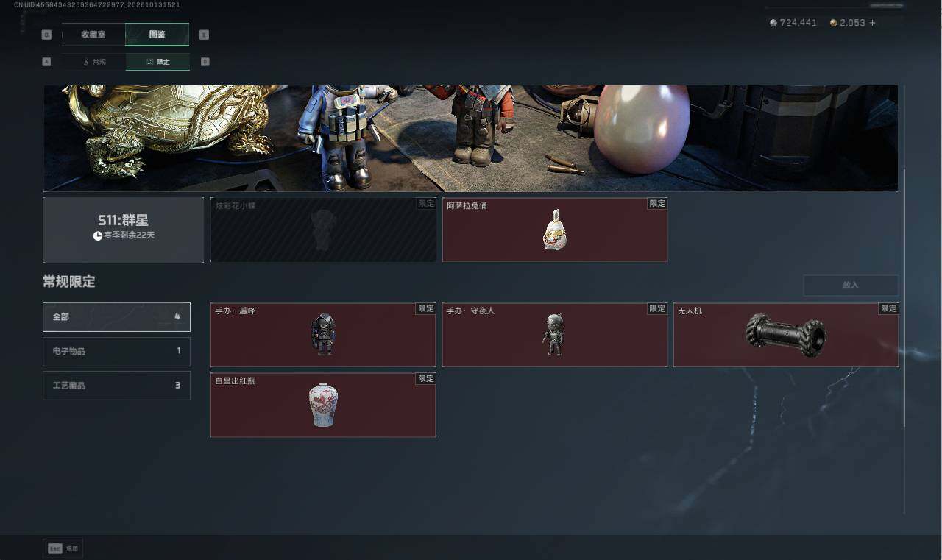Click the vertical scrollbar on right edge
The width and height of the screenshot is (942, 560).
[905, 298]
